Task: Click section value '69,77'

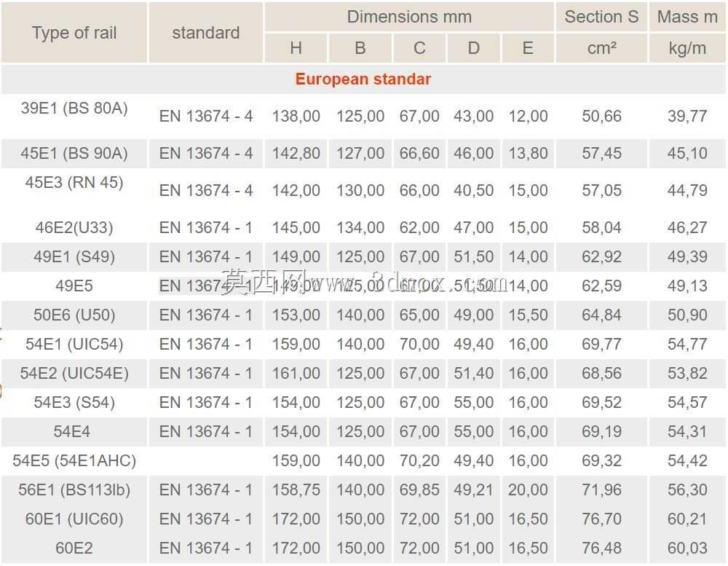Action: [x=602, y=344]
